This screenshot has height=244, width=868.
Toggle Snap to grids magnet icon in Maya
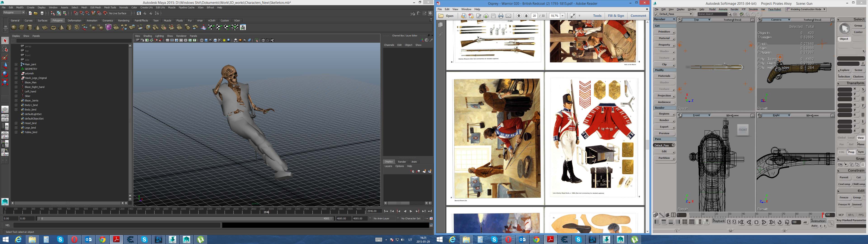(x=76, y=14)
